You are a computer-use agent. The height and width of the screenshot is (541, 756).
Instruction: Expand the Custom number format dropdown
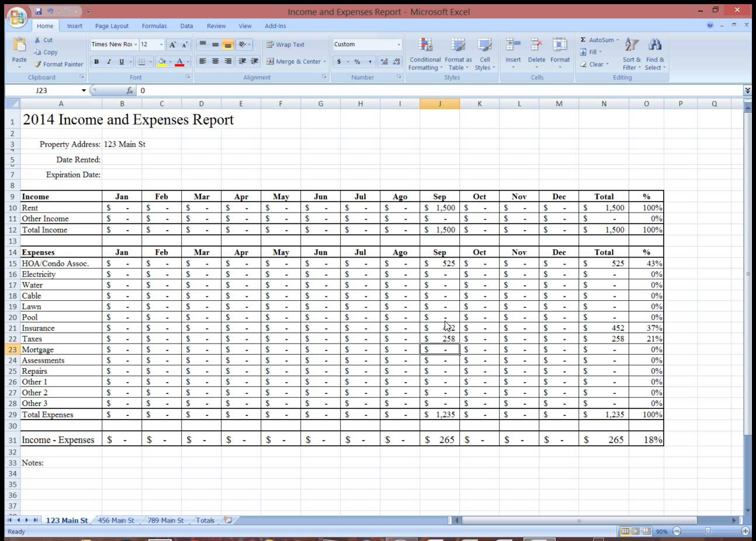(399, 44)
